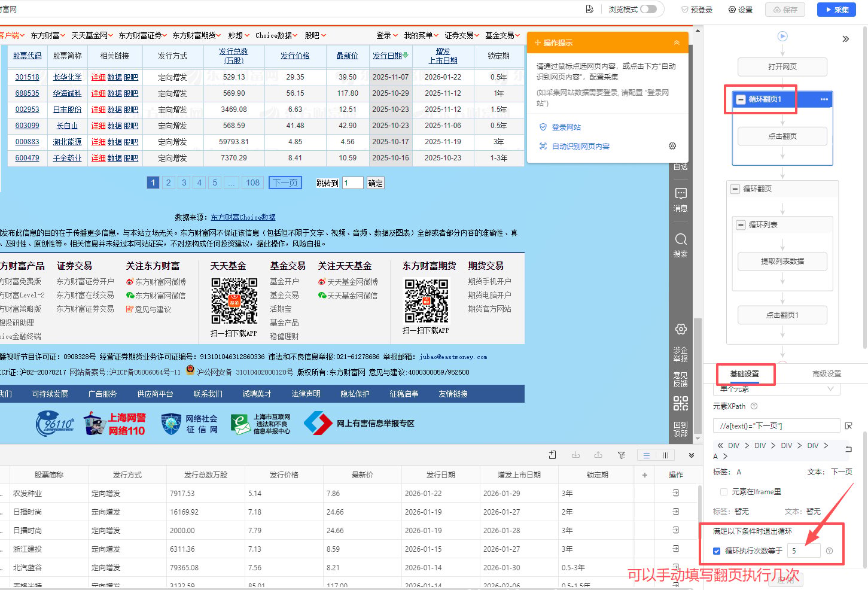Click the reset path return icon
This screenshot has width=868, height=590.
848,449
